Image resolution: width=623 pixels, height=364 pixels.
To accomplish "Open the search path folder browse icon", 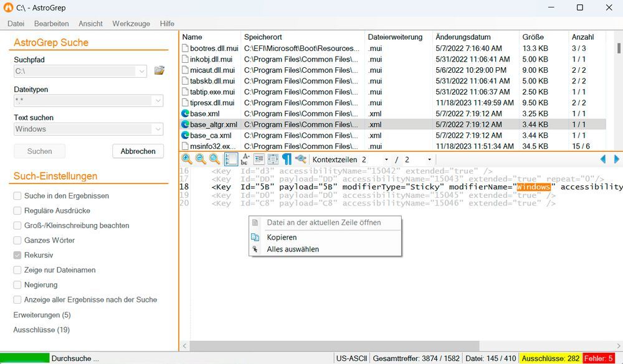I will [159, 70].
